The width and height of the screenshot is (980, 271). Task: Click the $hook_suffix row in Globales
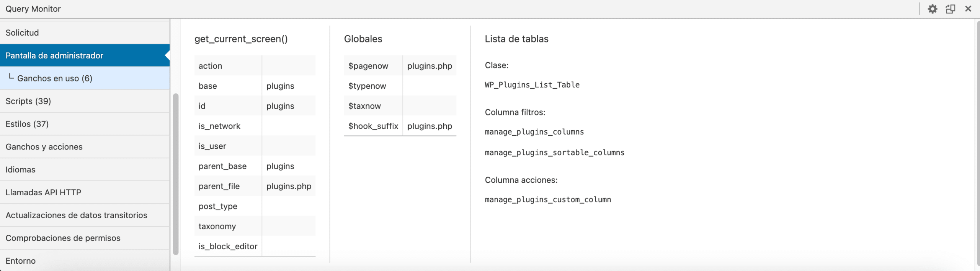pos(373,126)
